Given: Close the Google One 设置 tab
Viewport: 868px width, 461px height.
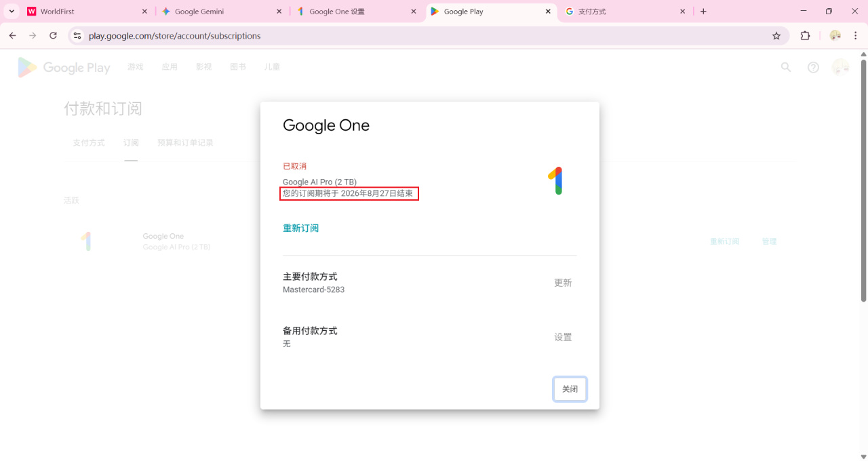Looking at the screenshot, I should pyautogui.click(x=414, y=12).
